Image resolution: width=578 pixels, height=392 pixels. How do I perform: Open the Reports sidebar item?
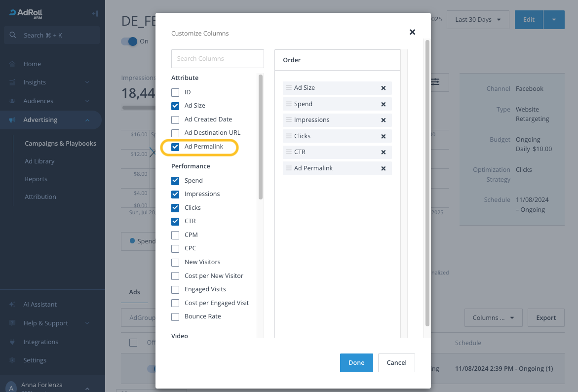tap(36, 179)
